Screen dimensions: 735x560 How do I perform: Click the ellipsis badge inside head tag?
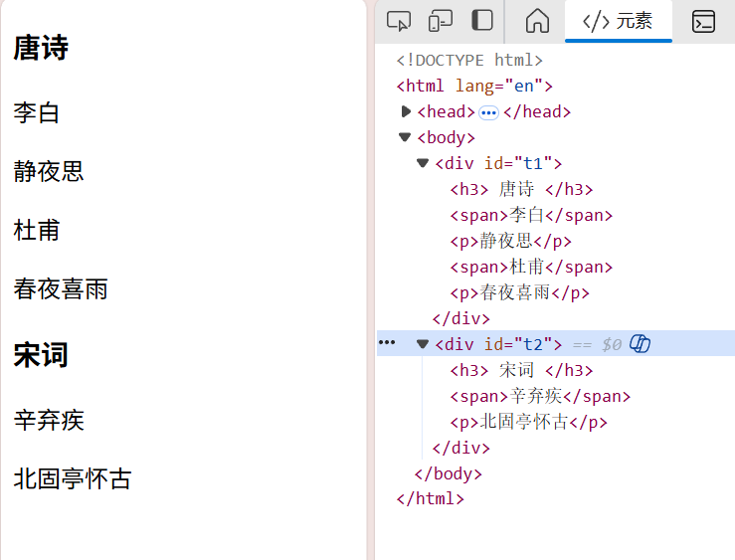pos(488,113)
